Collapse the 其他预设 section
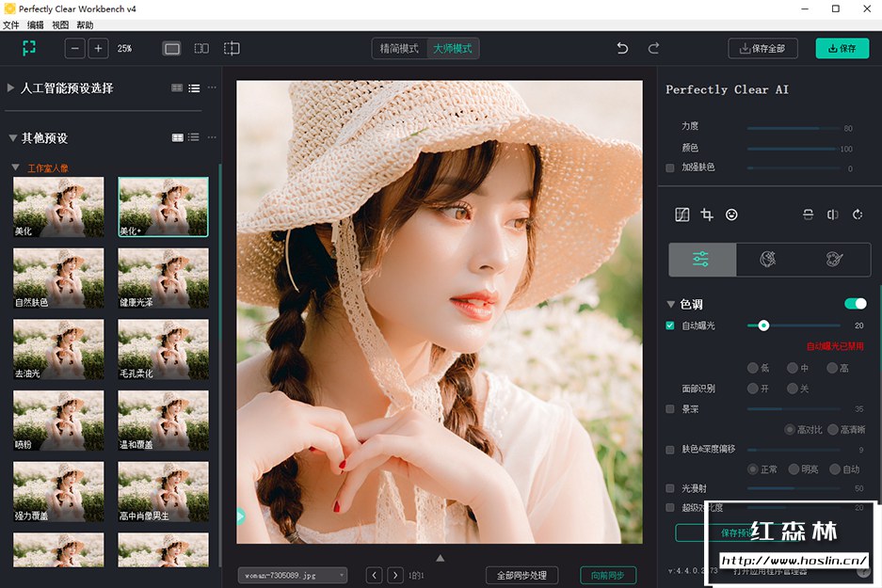 [x=12, y=137]
